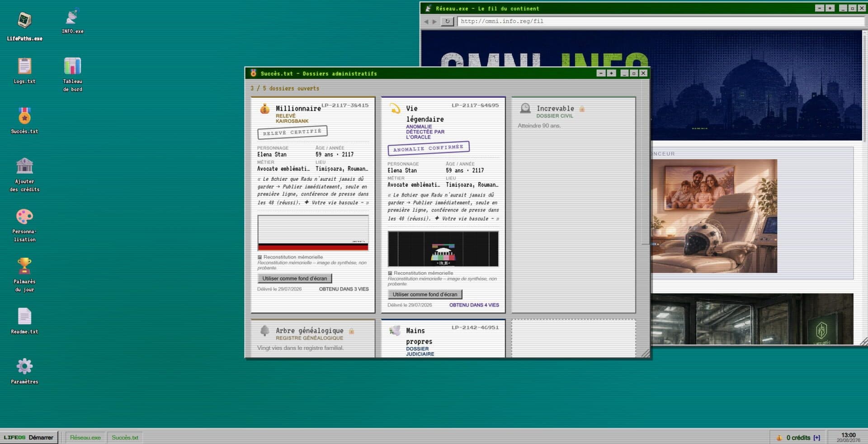Open the LifePaths.exe desktop icon
The width and height of the screenshot is (868, 444).
tap(24, 26)
